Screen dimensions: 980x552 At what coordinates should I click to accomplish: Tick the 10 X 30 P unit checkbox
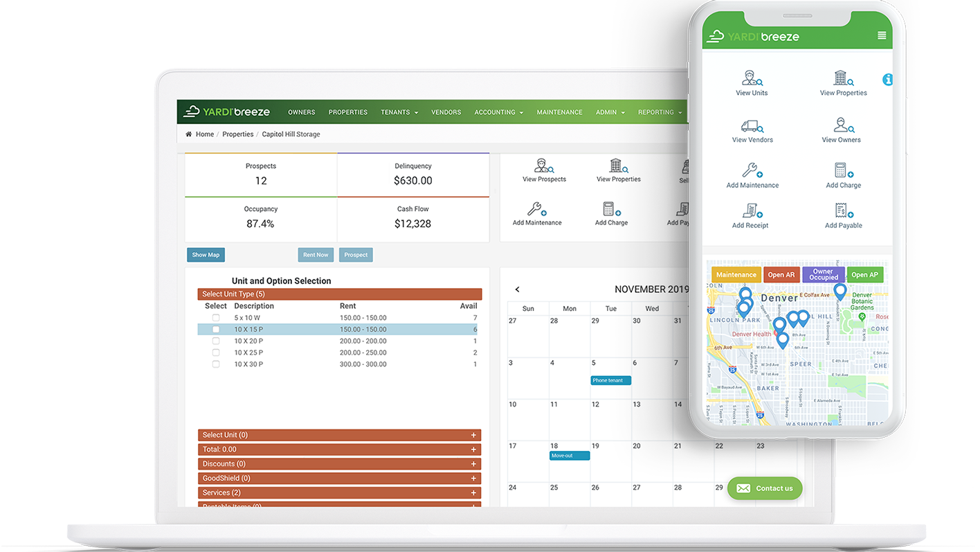click(216, 364)
